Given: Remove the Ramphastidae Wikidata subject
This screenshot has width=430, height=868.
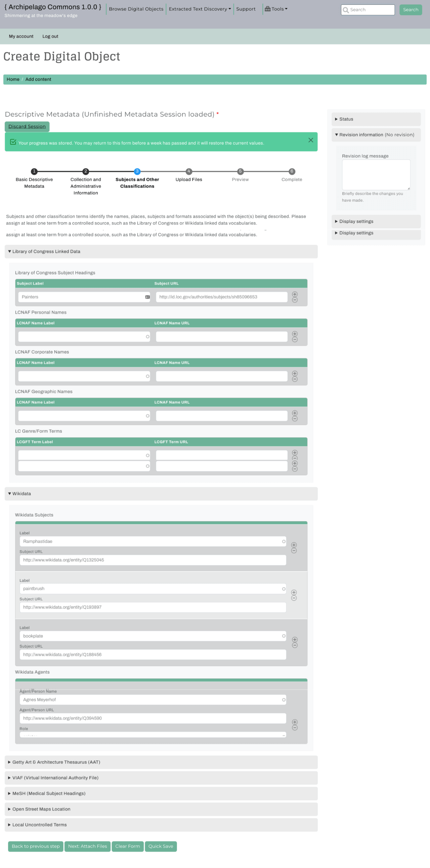Looking at the screenshot, I should 294,550.
